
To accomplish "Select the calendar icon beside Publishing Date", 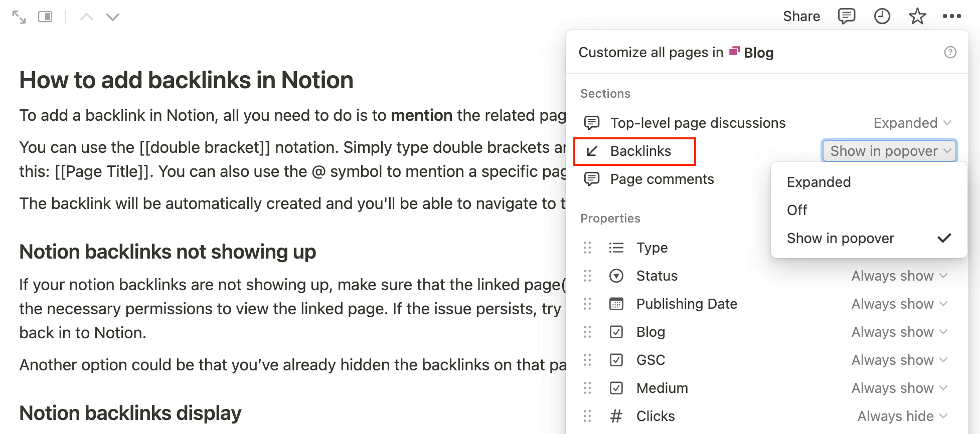I will tap(616, 304).
